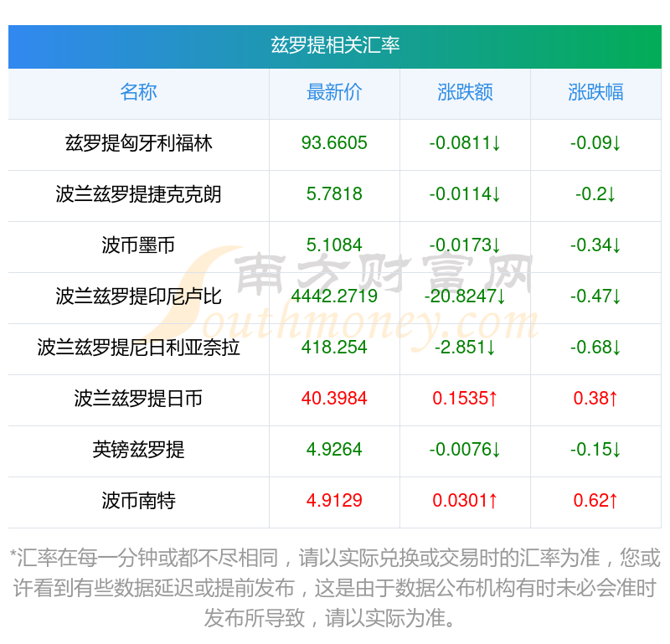Click the 涨跌幅 column header
670x644 pixels.
(x=595, y=92)
